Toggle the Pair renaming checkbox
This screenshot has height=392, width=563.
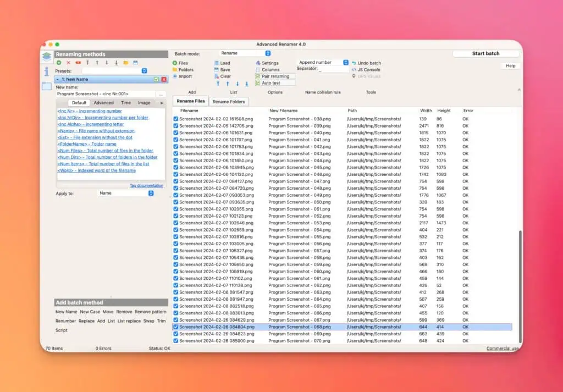258,76
